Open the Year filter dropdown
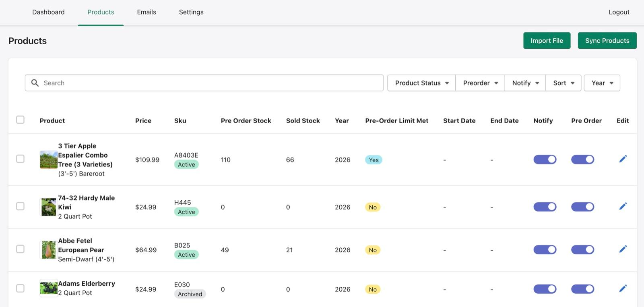 [x=602, y=83]
